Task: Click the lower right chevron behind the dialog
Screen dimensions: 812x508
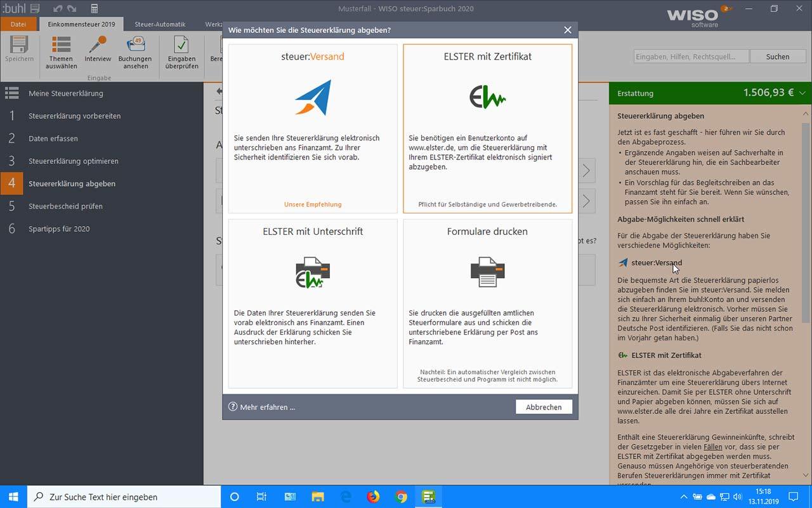Action: [586, 201]
